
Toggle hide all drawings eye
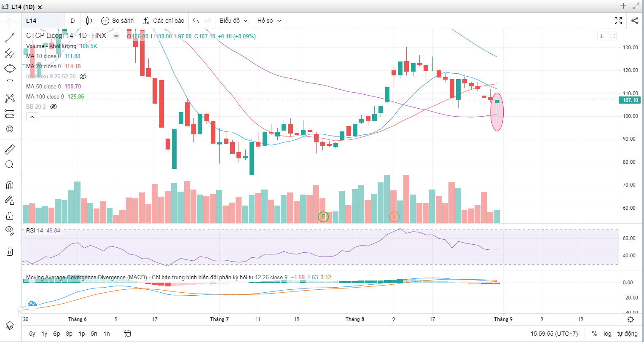[10, 230]
